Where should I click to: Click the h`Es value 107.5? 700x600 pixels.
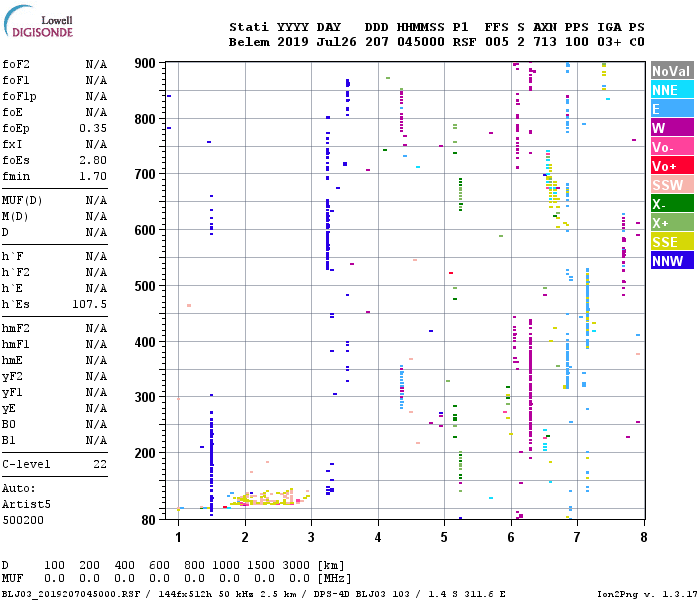[90, 304]
